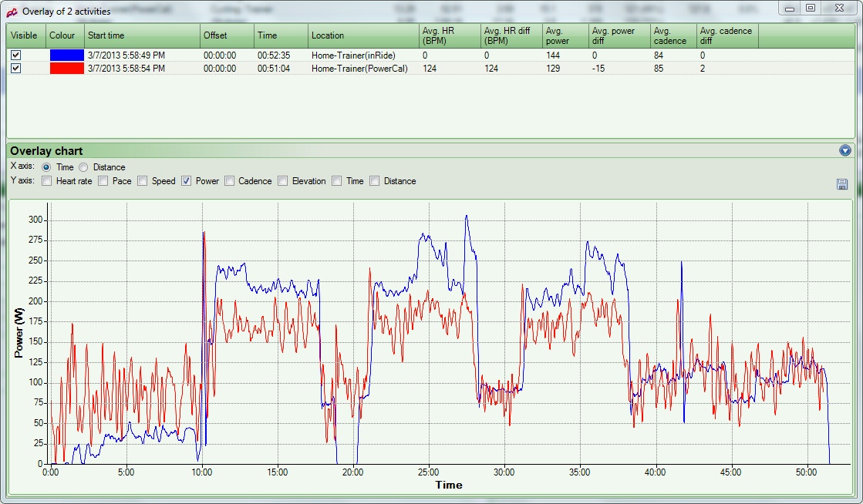Uncheck the Power Y axis checkbox
This screenshot has width=863, height=504.
point(187,181)
